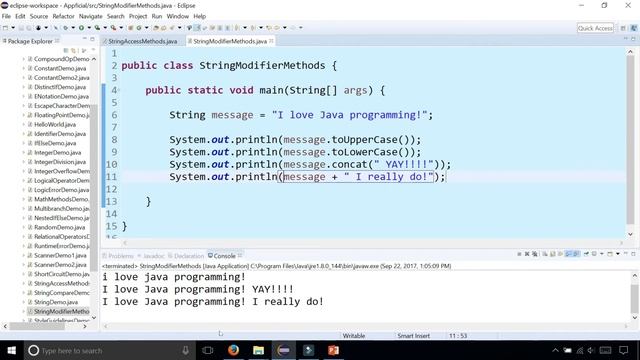Switch to the Problems tab
Viewport: 640px width, 360px height.
pyautogui.click(x=118, y=256)
